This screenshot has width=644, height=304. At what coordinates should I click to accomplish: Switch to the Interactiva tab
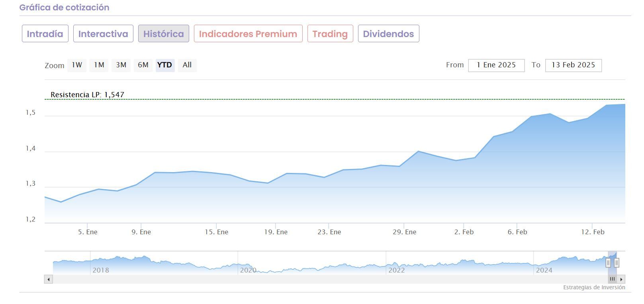click(x=103, y=33)
